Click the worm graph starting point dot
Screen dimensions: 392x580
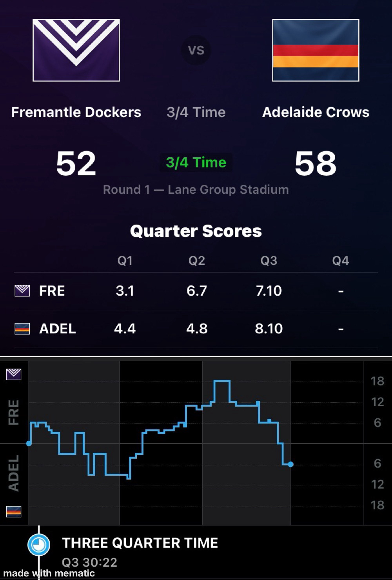coord(29,444)
